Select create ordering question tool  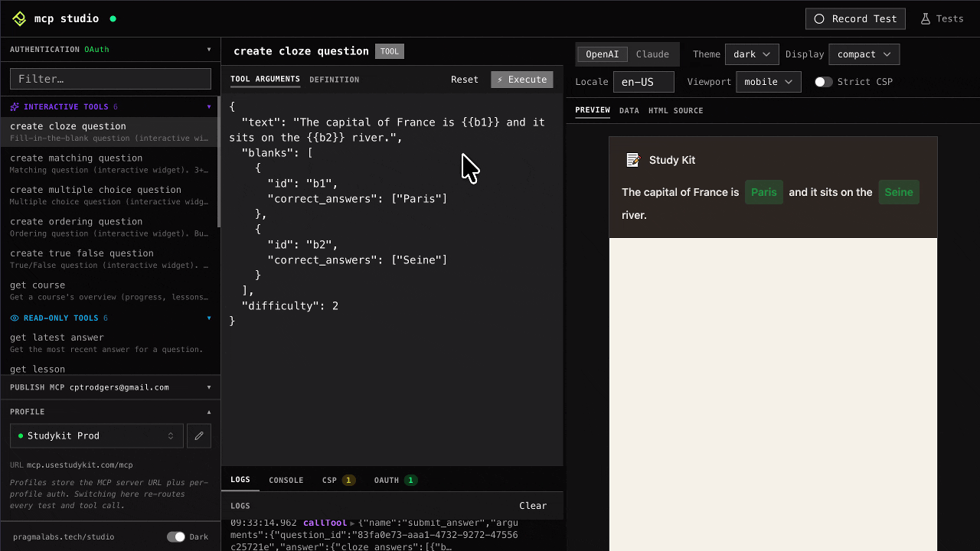tap(110, 227)
